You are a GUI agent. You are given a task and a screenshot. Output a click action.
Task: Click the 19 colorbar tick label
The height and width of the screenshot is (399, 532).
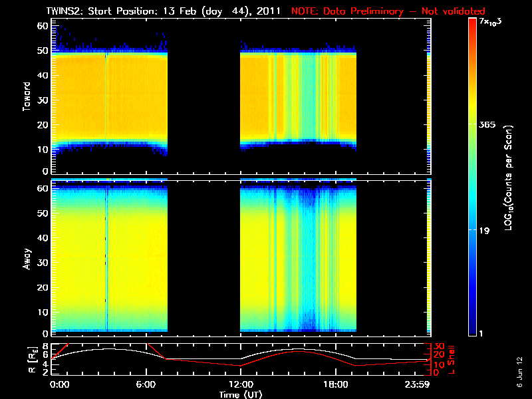(485, 231)
